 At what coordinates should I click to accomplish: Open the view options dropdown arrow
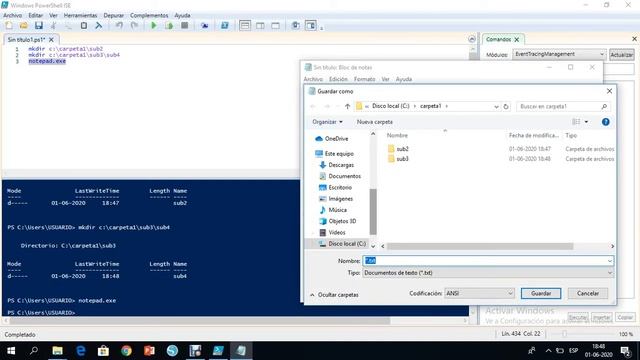587,122
